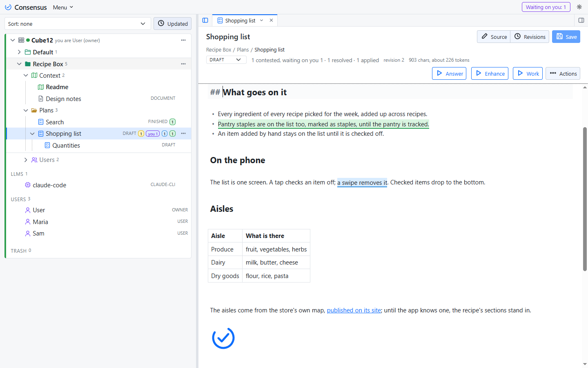The width and height of the screenshot is (588, 368).
Task: Click the Search plan checklist icon
Action: click(41, 122)
